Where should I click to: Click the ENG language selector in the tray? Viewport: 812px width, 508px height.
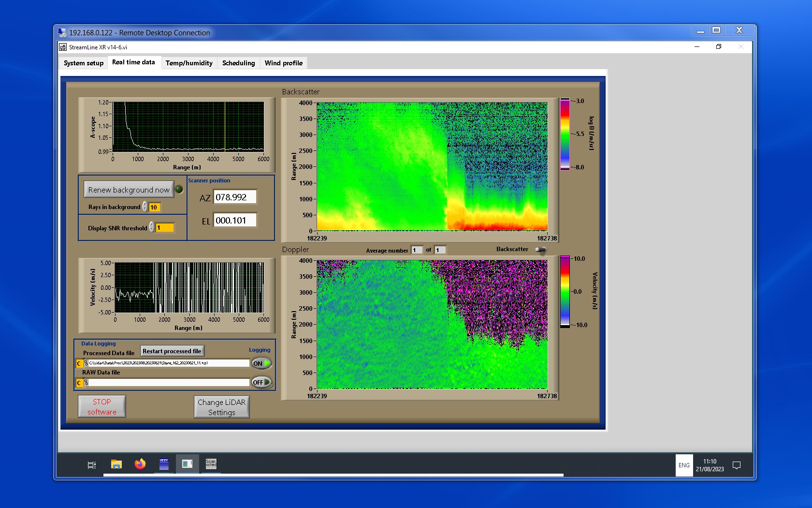[x=684, y=465]
